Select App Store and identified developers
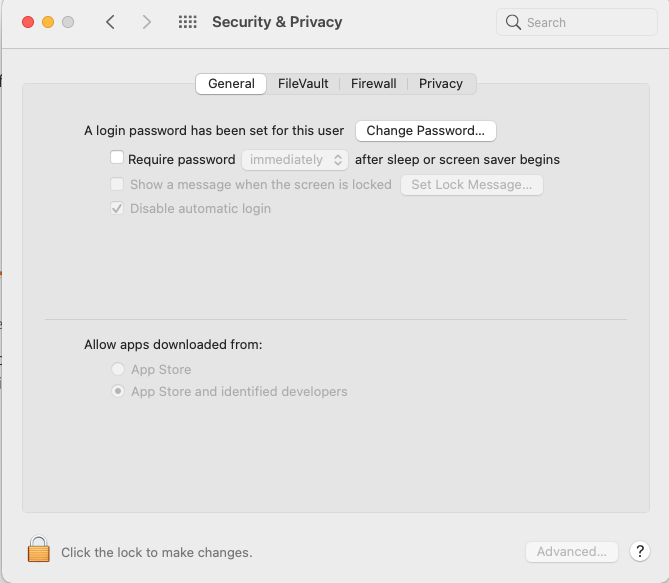The height and width of the screenshot is (583, 669). [119, 392]
